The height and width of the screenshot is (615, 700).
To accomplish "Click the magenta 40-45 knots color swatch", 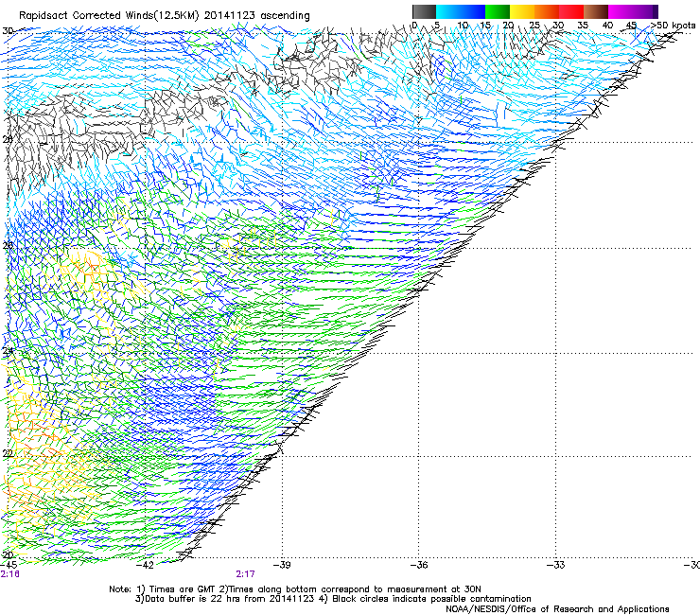I will click(621, 11).
